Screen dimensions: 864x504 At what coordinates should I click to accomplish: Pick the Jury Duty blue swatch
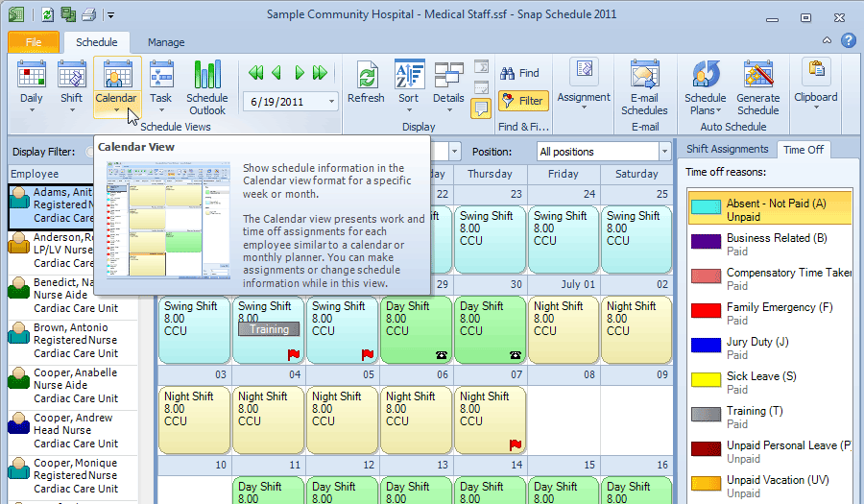pyautogui.click(x=706, y=346)
